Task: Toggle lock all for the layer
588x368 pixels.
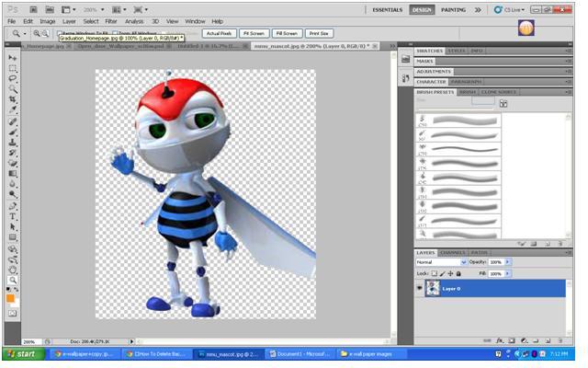Action: pos(458,273)
